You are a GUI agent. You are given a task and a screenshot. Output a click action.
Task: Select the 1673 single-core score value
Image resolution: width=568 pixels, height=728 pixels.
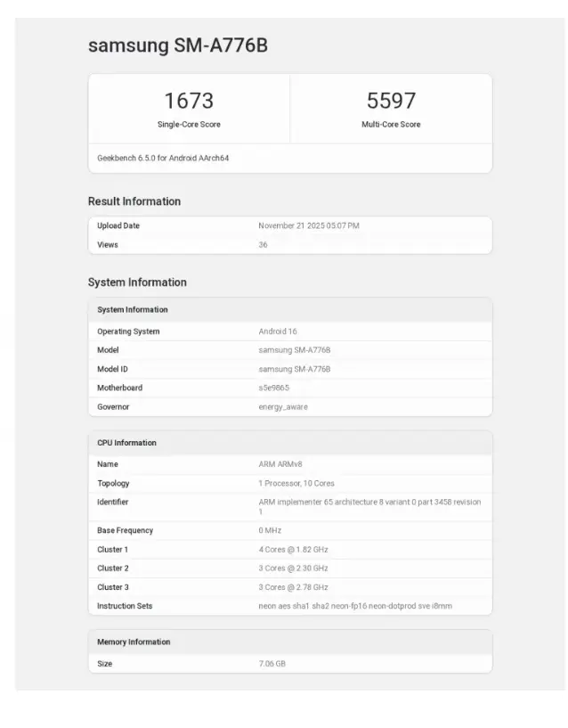189,101
